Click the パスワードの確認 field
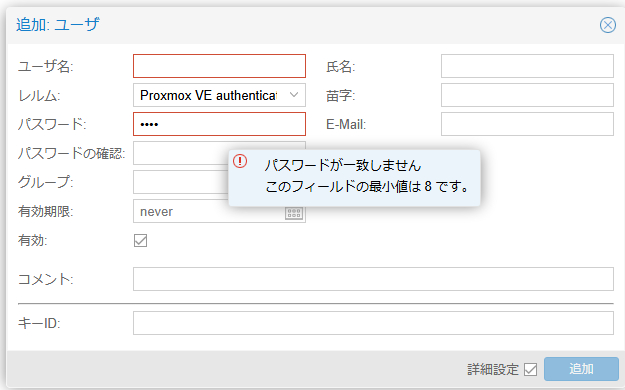This screenshot has height=390, width=625. tap(180, 153)
